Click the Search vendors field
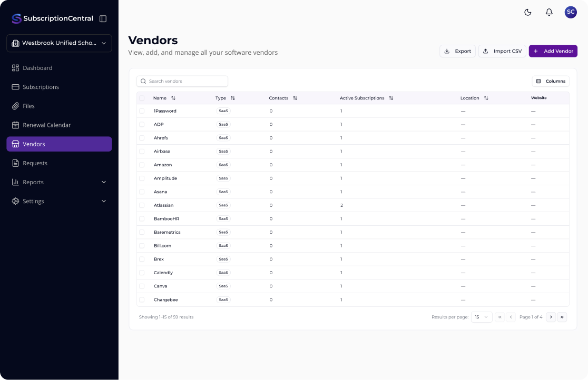Viewport: 588px width, 380px height. tap(182, 82)
